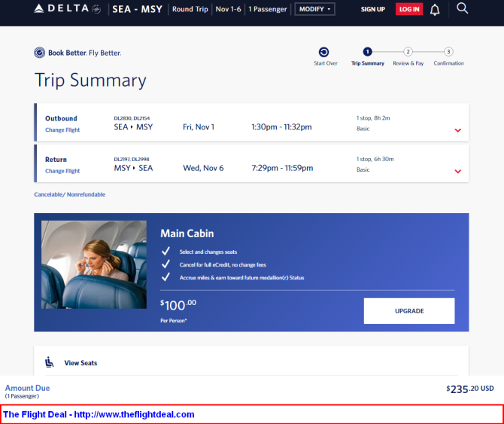504x424 pixels.
Task: Click the checkmark beside Cancel for full eCredit
Action: coord(165,264)
